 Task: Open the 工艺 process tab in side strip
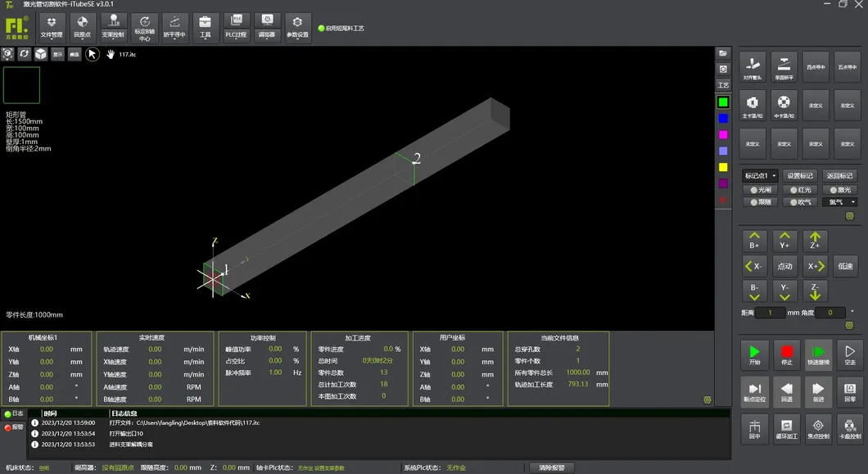click(x=723, y=84)
